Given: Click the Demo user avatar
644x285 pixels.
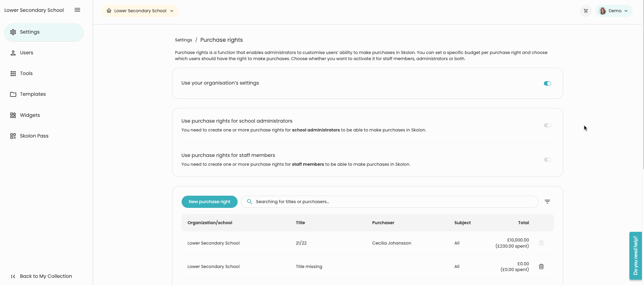Looking at the screenshot, I should pyautogui.click(x=603, y=11).
